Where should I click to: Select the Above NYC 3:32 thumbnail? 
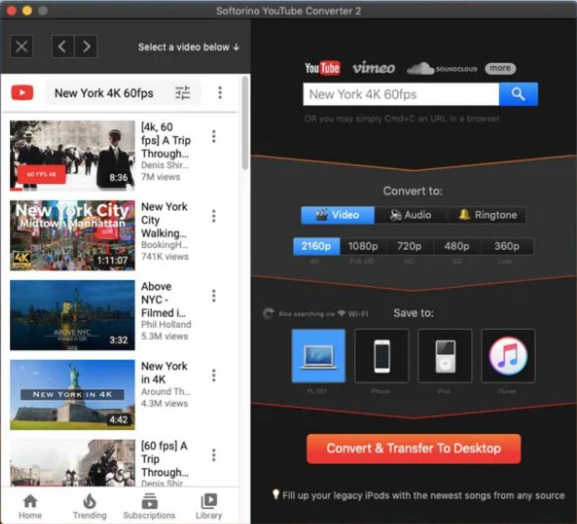coord(72,315)
